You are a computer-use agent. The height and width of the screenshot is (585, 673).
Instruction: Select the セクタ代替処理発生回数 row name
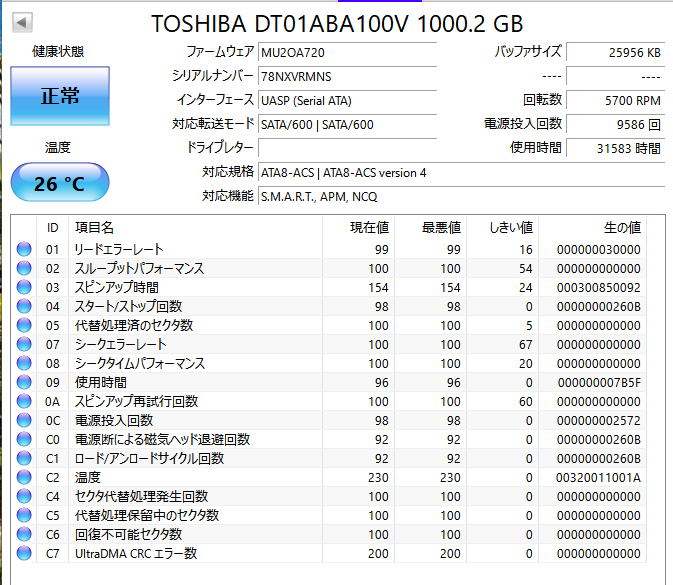pos(141,497)
